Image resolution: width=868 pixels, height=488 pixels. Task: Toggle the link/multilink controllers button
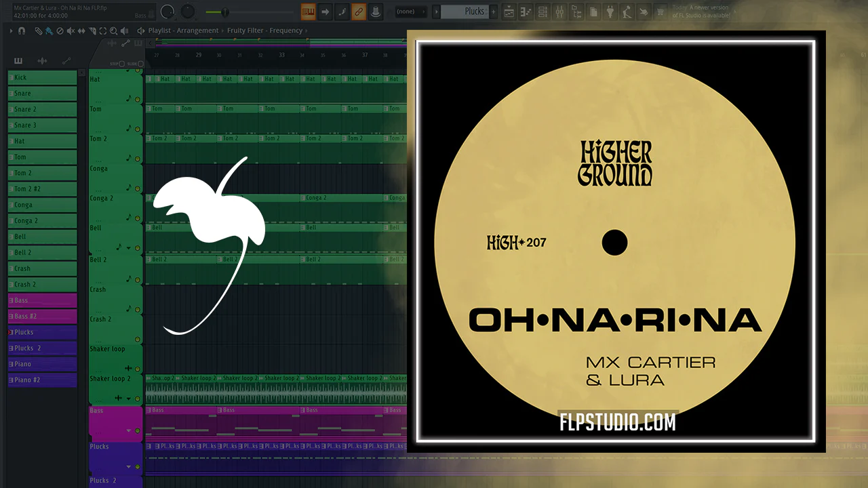pos(358,12)
